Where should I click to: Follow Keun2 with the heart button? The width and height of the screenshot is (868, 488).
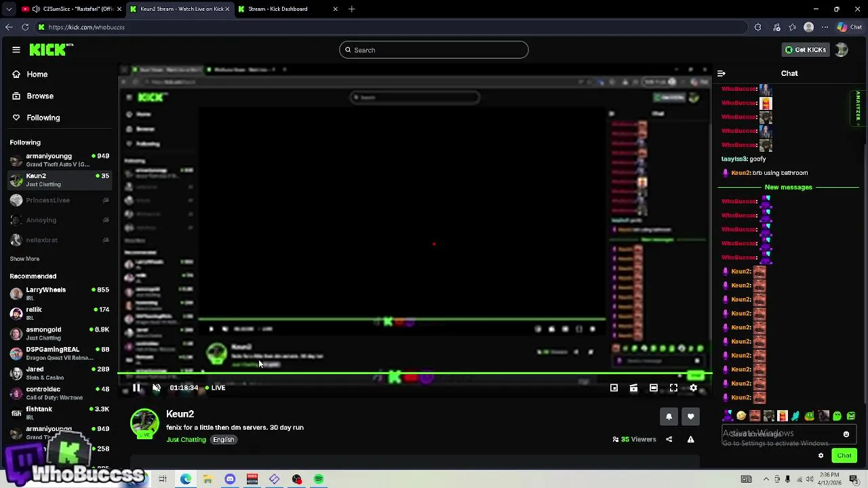point(690,416)
